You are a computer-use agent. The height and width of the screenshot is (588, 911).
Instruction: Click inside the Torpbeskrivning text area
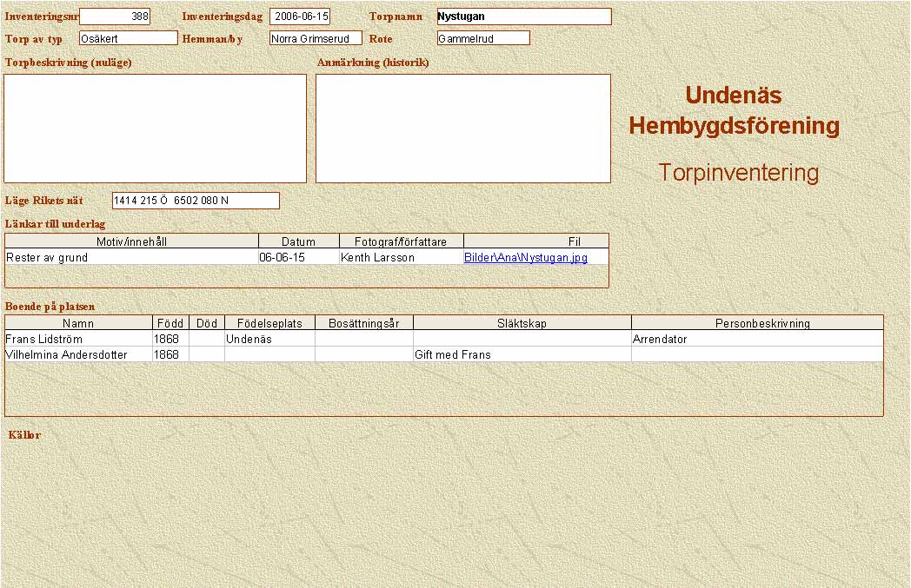(x=156, y=129)
